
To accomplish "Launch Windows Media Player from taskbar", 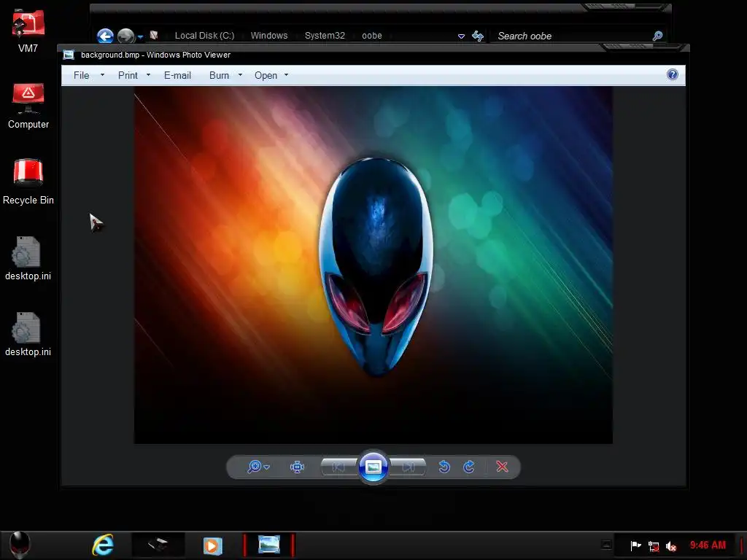I will tap(212, 545).
